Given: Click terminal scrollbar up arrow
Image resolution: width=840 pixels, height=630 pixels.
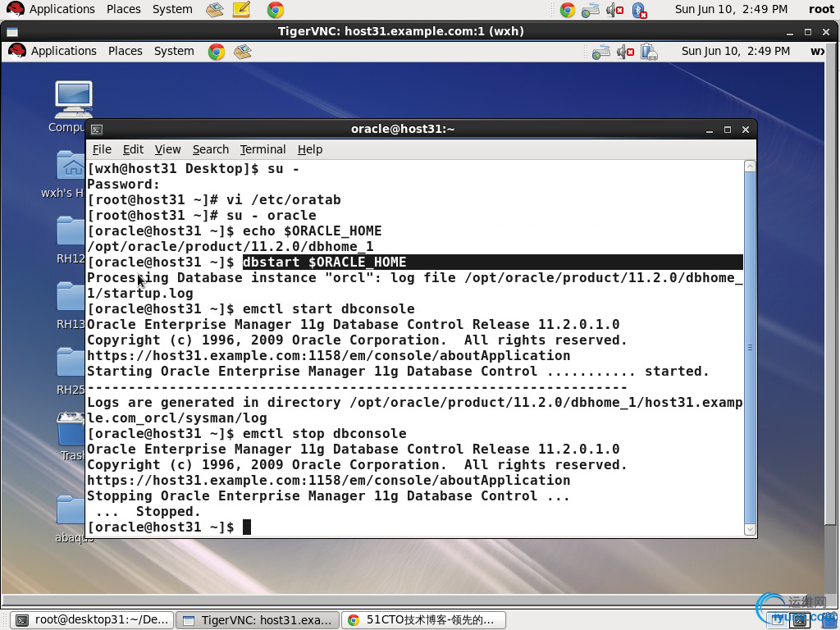Looking at the screenshot, I should (x=750, y=166).
